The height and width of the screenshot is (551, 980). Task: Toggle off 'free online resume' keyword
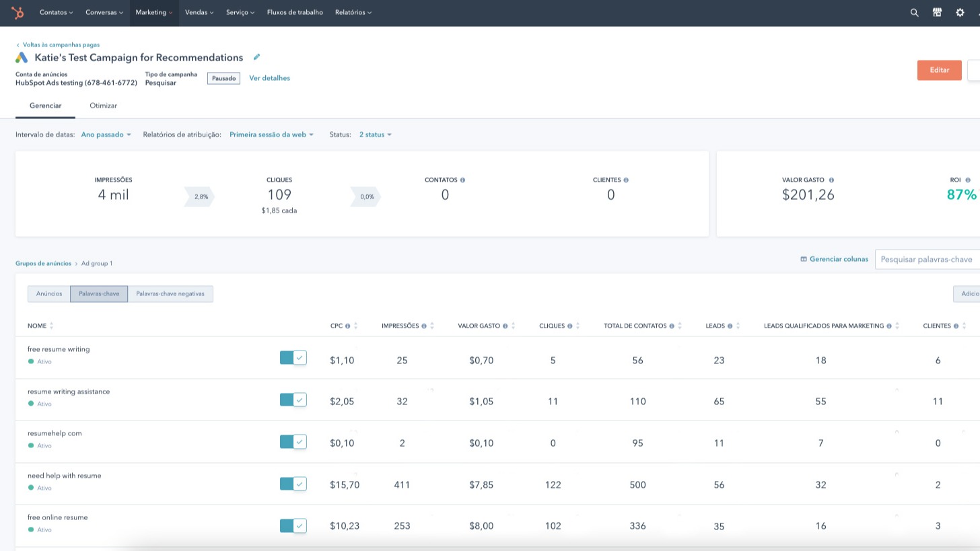[293, 525]
